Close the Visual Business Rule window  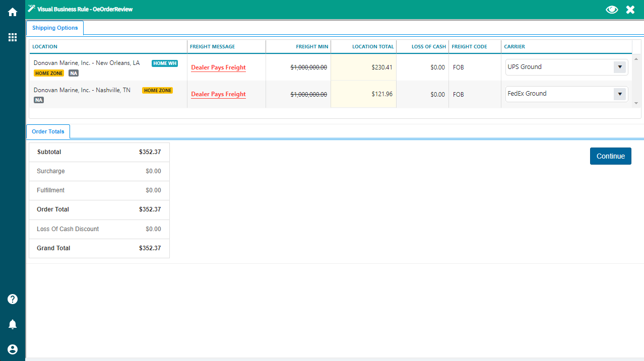point(630,10)
